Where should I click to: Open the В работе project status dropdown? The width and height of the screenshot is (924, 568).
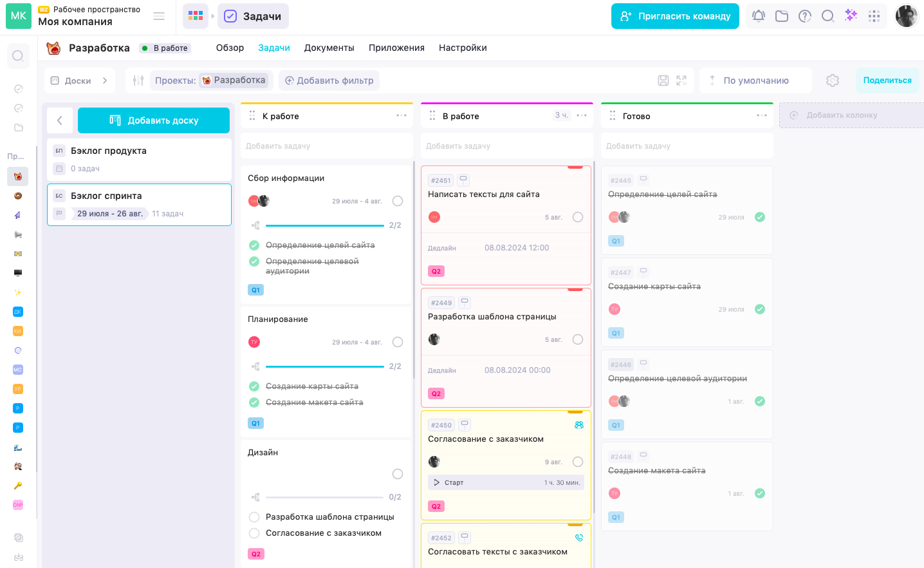(166, 48)
